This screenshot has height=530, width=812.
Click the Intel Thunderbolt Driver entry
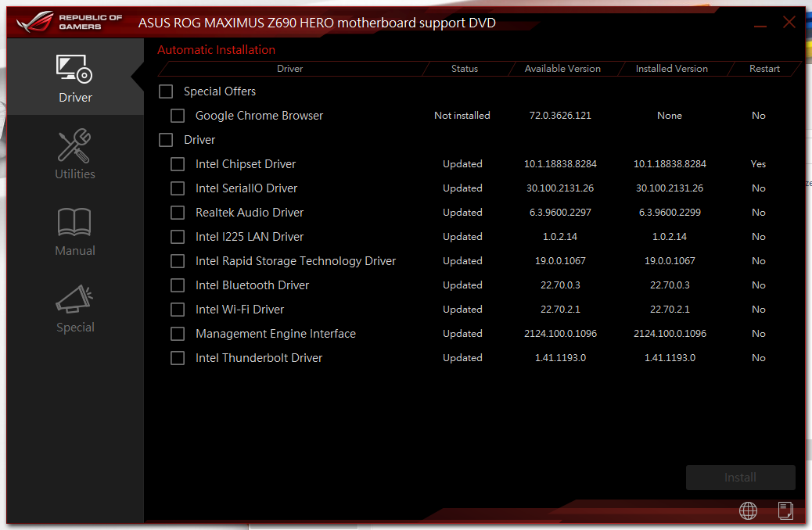[x=259, y=358]
